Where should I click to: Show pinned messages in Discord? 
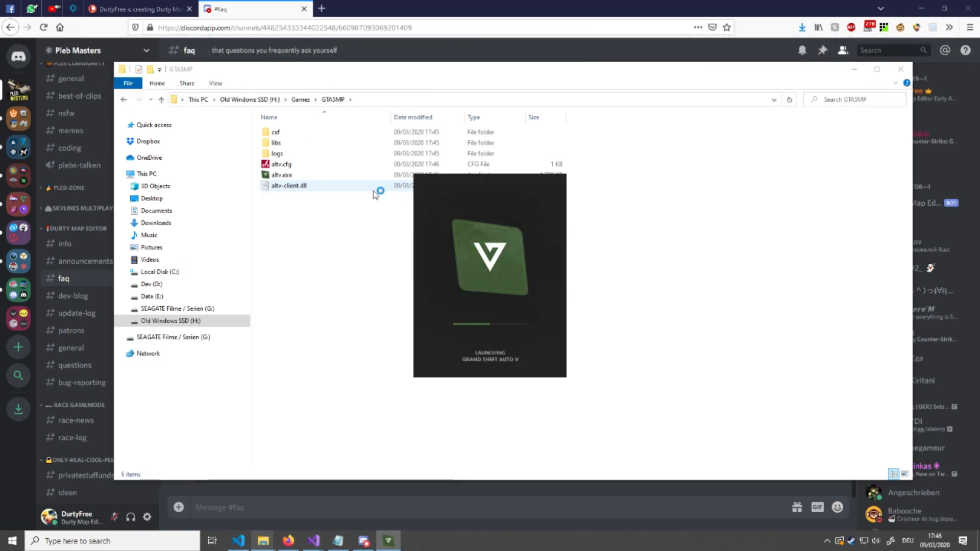coord(823,50)
